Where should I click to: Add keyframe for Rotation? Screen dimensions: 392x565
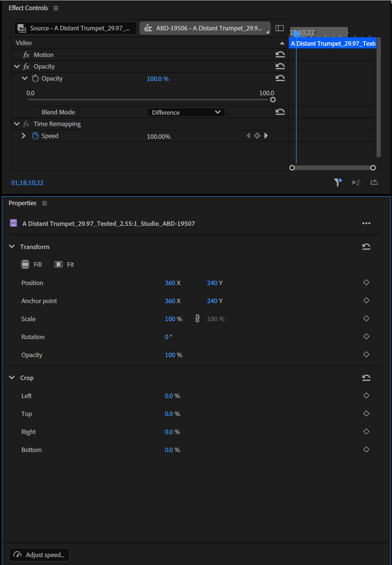tap(366, 337)
